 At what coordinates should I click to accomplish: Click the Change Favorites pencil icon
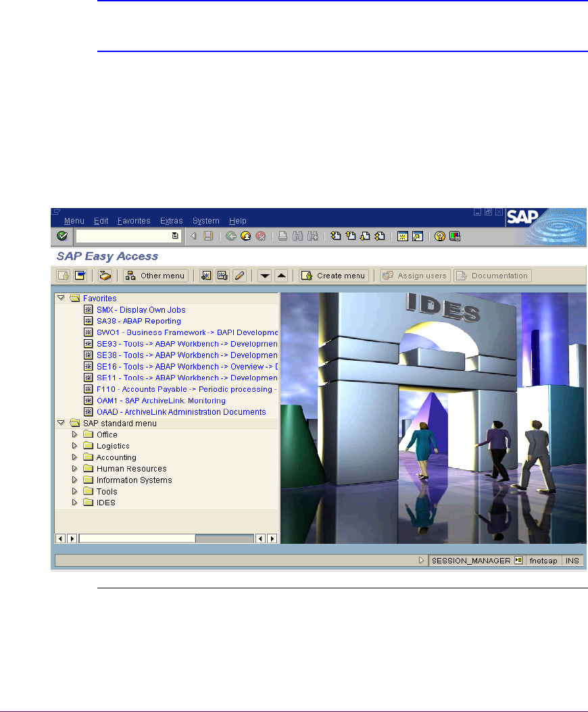(239, 276)
